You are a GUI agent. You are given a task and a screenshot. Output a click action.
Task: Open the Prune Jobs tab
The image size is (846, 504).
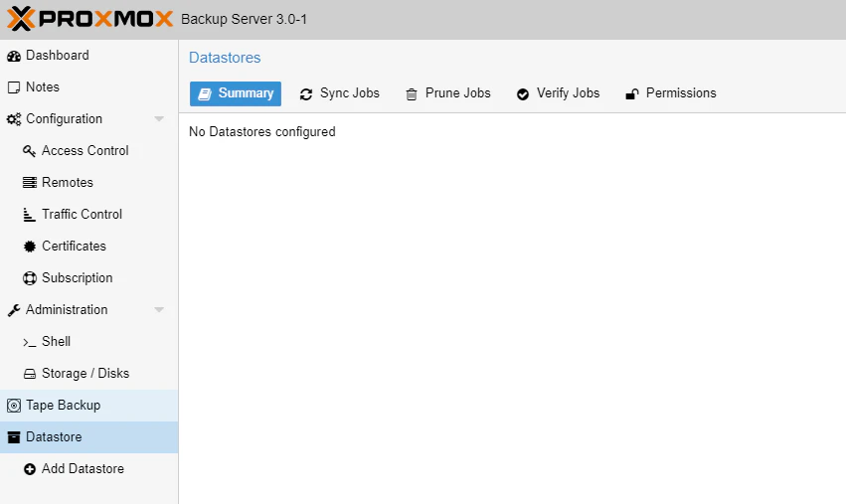pyautogui.click(x=447, y=93)
